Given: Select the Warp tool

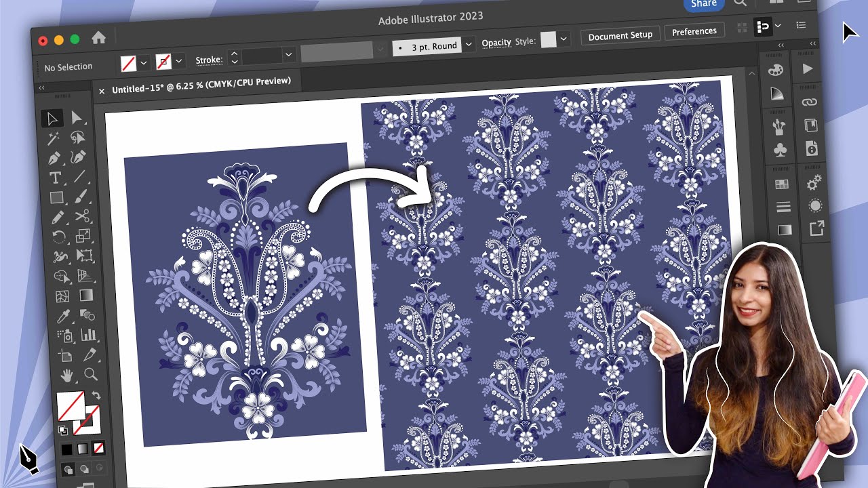Looking at the screenshot, I should [x=60, y=258].
